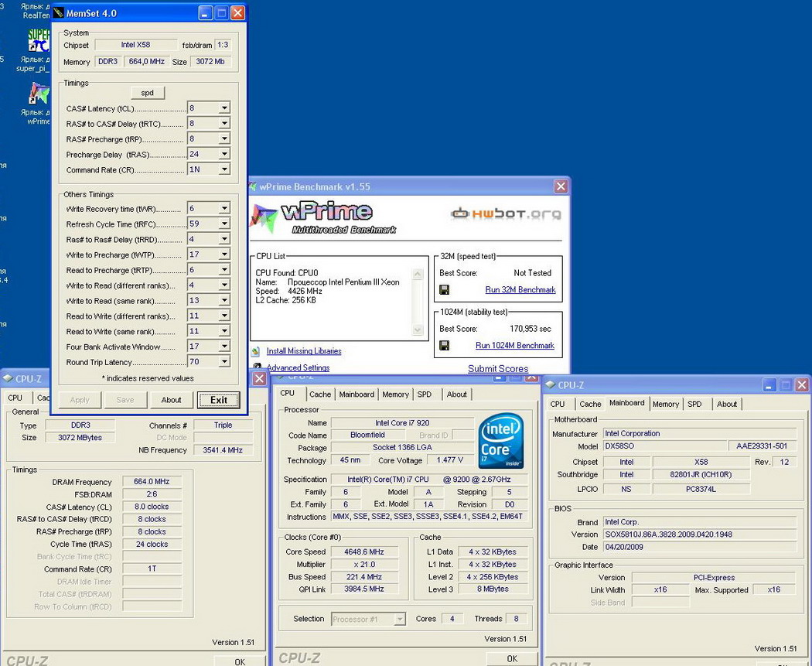Screen dimensions: 812x666
Task: Click the Core Voltage 1.477 V value
Action: pyautogui.click(x=449, y=460)
